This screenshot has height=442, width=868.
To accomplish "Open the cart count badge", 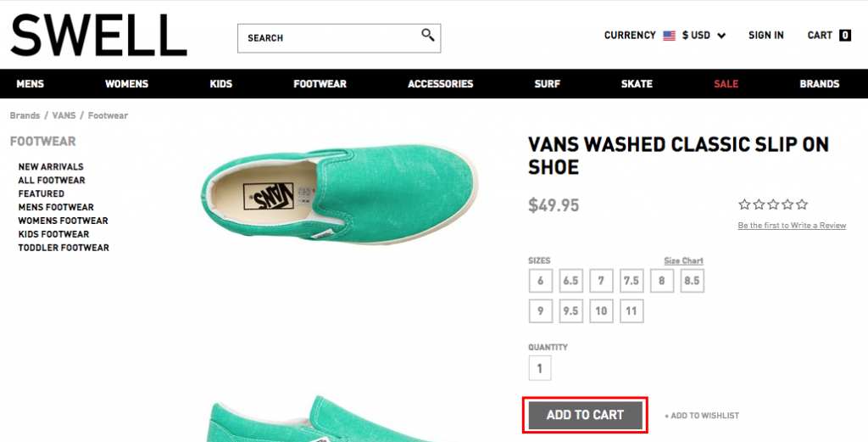I will tap(845, 36).
